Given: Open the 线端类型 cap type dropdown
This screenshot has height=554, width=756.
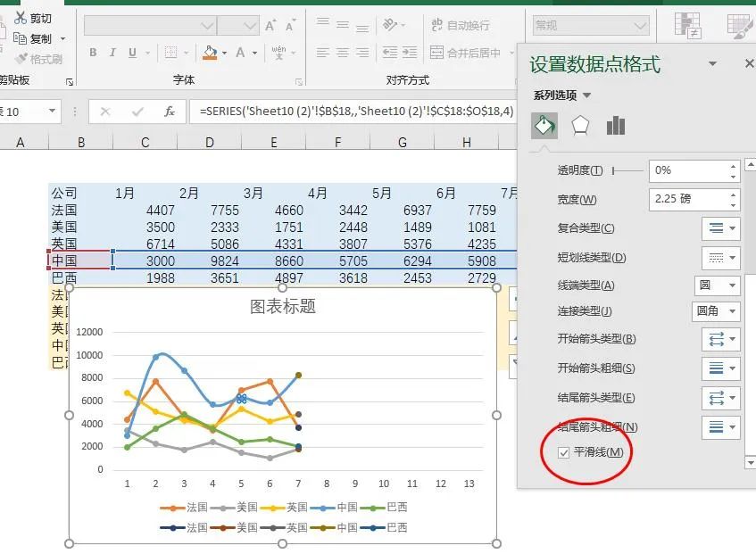Looking at the screenshot, I should [x=717, y=285].
